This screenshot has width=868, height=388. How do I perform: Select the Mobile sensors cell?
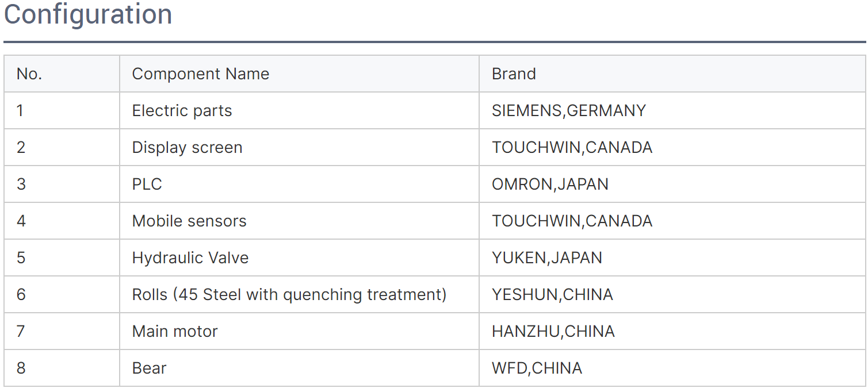[x=189, y=221]
